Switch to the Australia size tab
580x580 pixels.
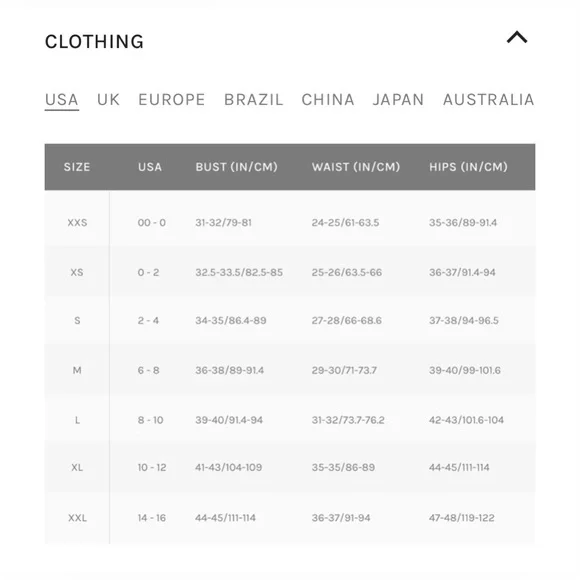[x=489, y=100]
